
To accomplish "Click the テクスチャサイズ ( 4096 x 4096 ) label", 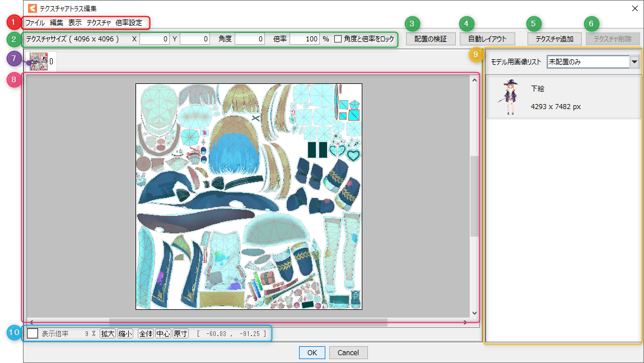I will pyautogui.click(x=73, y=39).
